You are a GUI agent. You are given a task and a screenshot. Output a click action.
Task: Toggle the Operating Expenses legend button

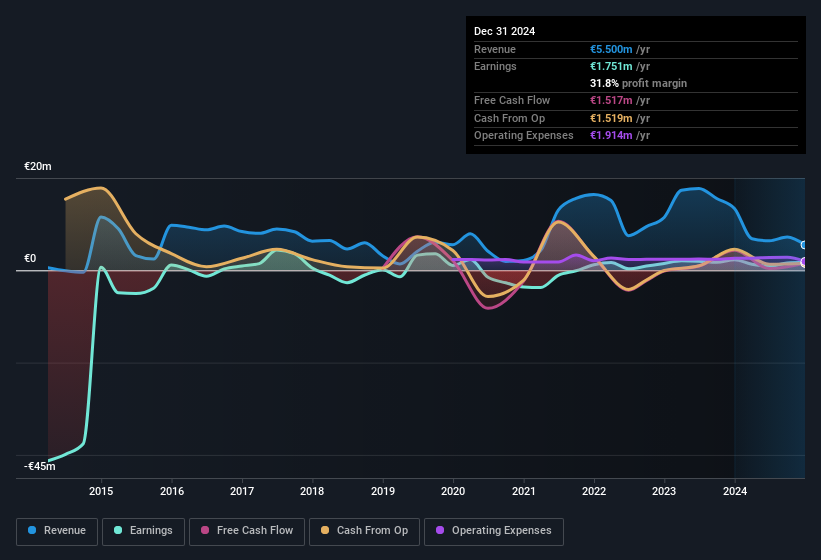493,531
